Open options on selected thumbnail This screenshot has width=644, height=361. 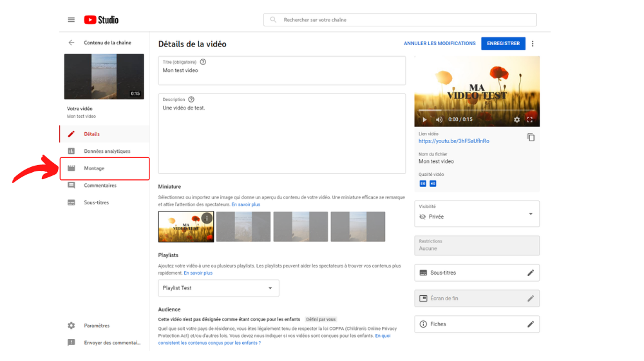[207, 218]
